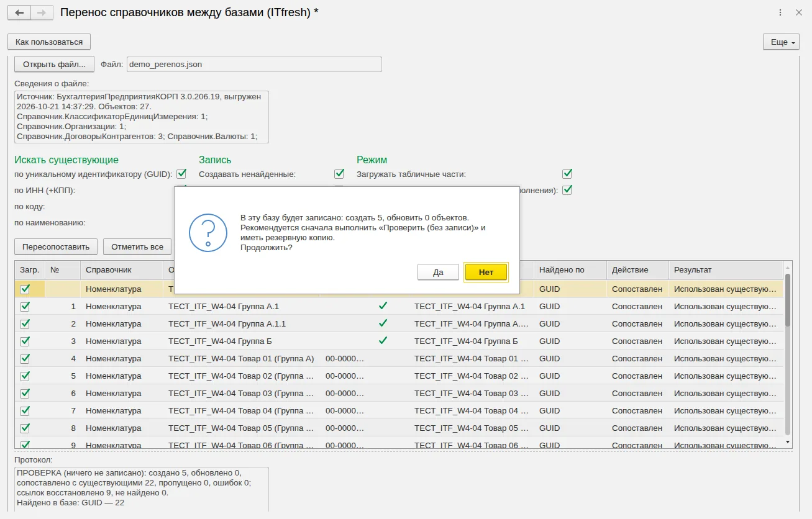Toggle search by unique identifier (GUID) checkbox

181,174
